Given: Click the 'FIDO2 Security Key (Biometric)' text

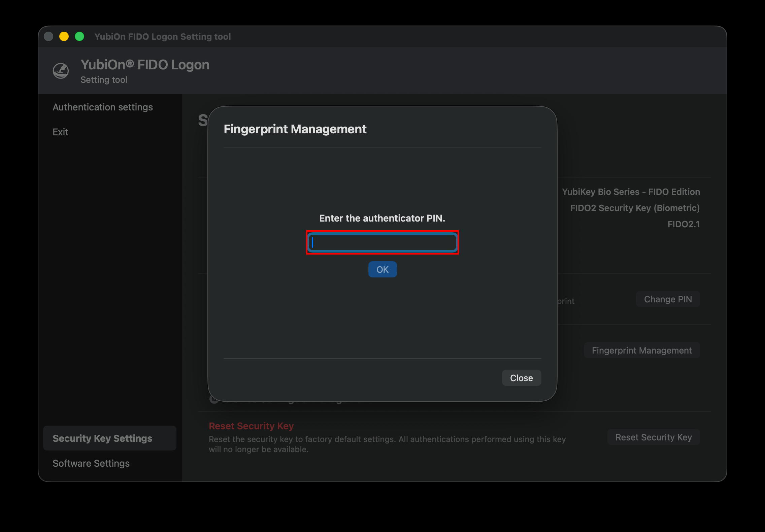Looking at the screenshot, I should [635, 208].
